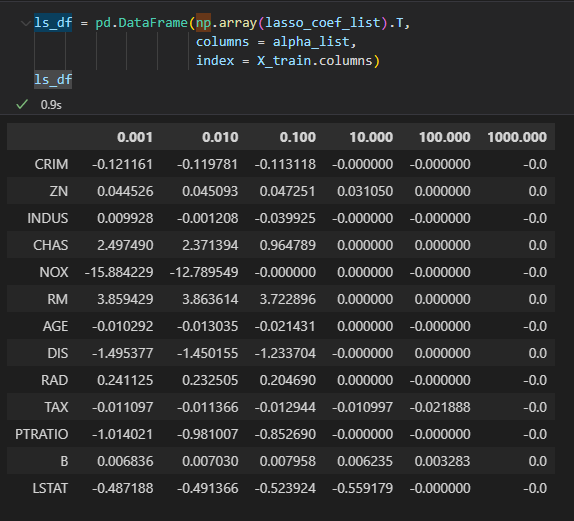Screen dimensions: 574x521
Task: Click the cell value -1.233704
Action: [285, 353]
